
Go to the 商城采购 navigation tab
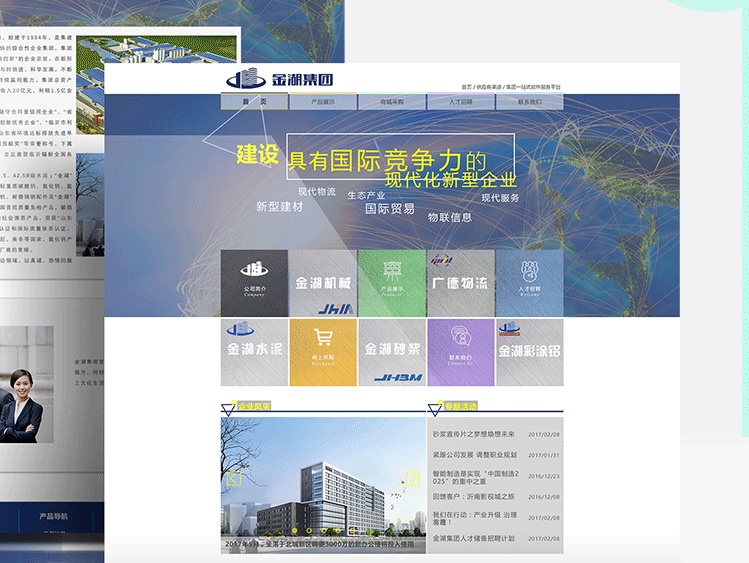392,102
